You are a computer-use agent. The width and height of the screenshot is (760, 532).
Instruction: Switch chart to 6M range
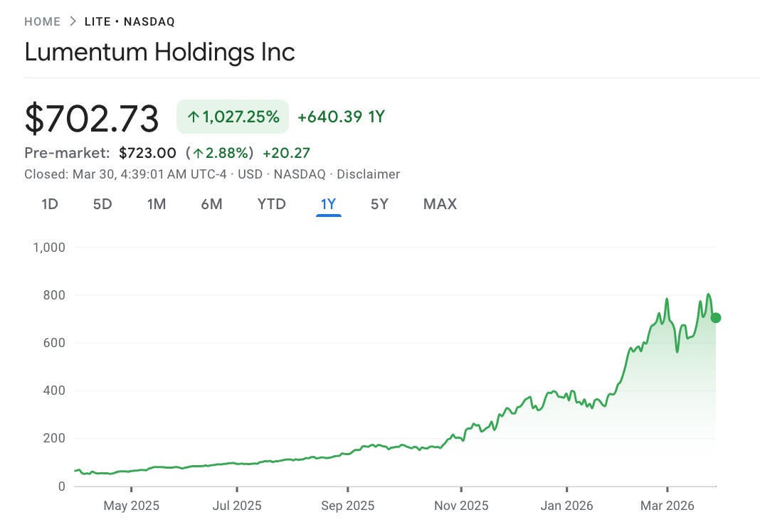pyautogui.click(x=212, y=204)
